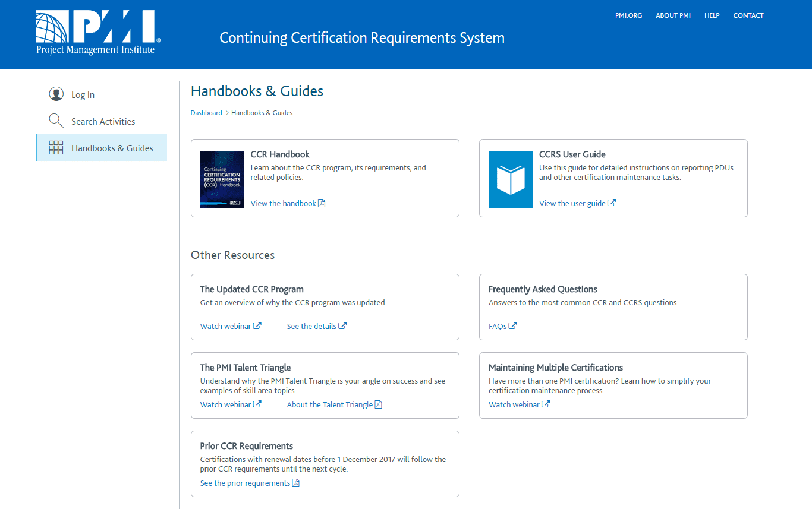Click the CCRS User Guide card title
The height and width of the screenshot is (509, 812).
572,154
